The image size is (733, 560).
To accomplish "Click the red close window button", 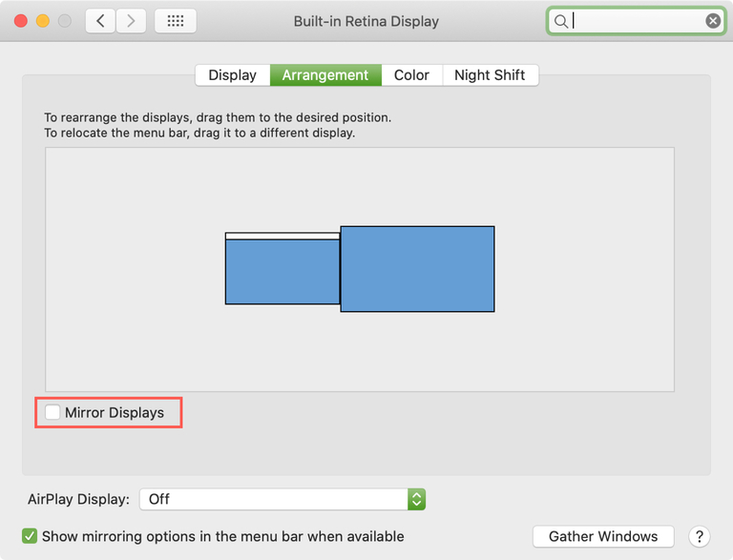I will 21,21.
